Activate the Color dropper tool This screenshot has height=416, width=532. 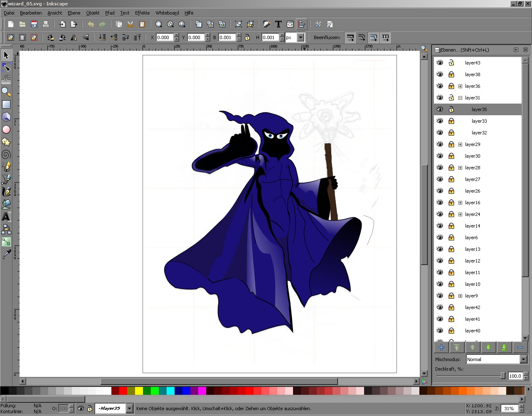click(x=6, y=254)
